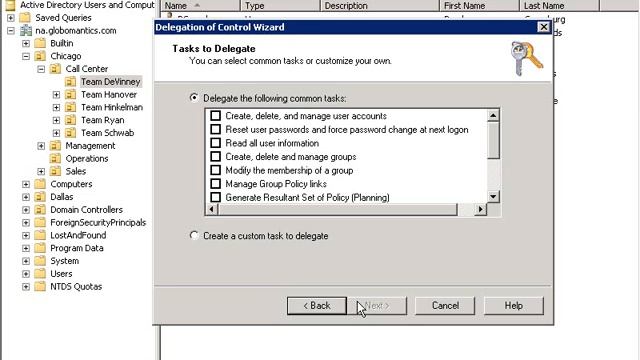Sort by the Description column header
The image size is (640, 360).
tap(380, 5)
